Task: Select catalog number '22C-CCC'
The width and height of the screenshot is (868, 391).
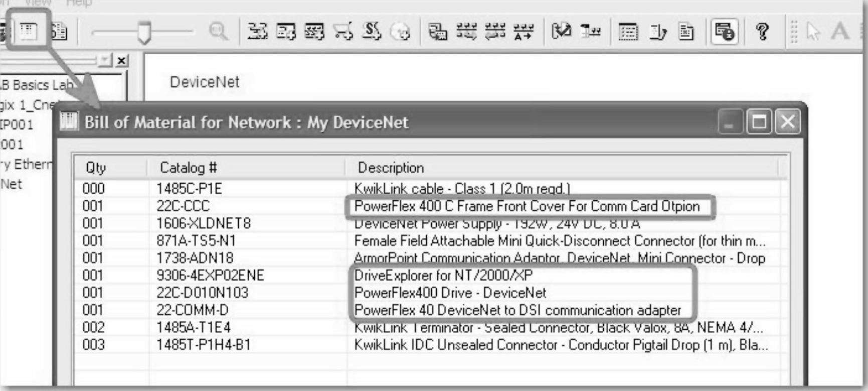Action: 183,206
